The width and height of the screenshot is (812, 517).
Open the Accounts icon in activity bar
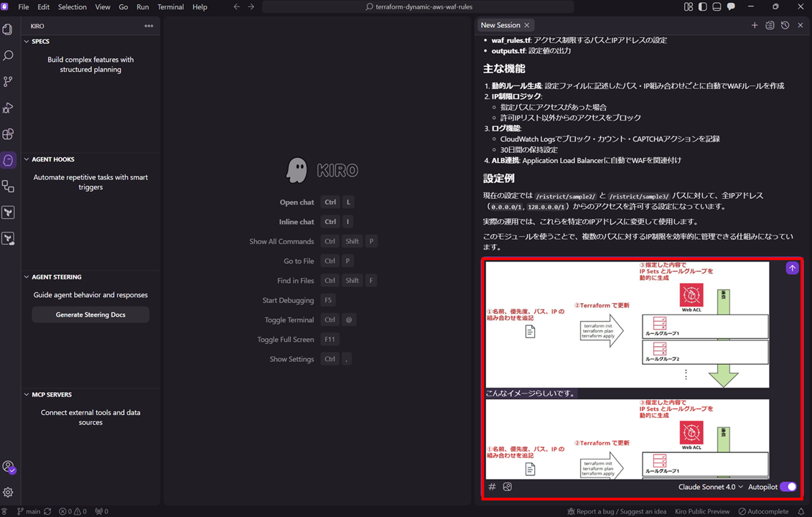pyautogui.click(x=8, y=467)
